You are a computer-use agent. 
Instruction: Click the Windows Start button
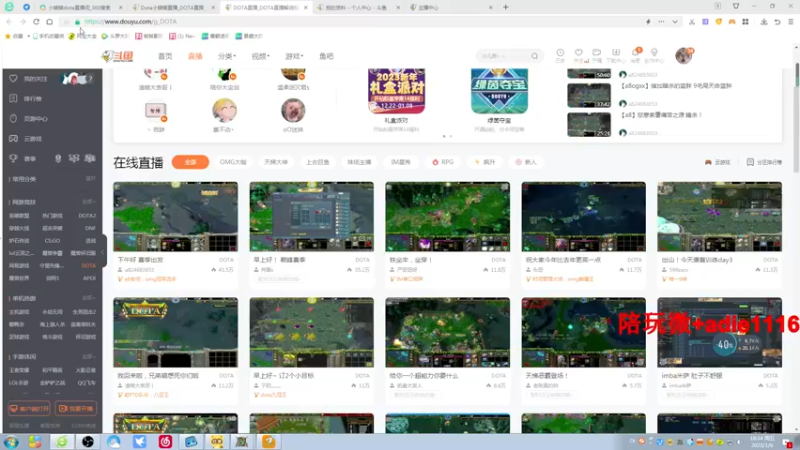[x=11, y=442]
